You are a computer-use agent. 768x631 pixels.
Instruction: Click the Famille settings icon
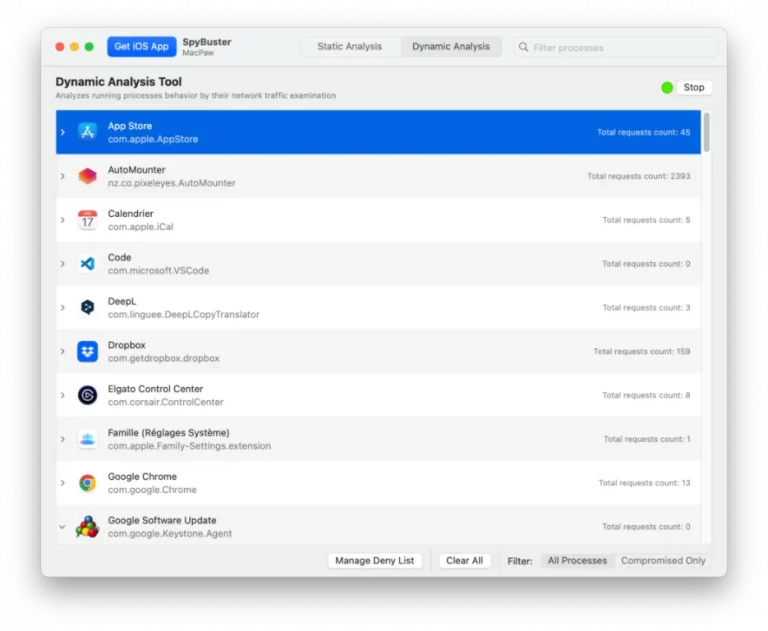point(87,439)
